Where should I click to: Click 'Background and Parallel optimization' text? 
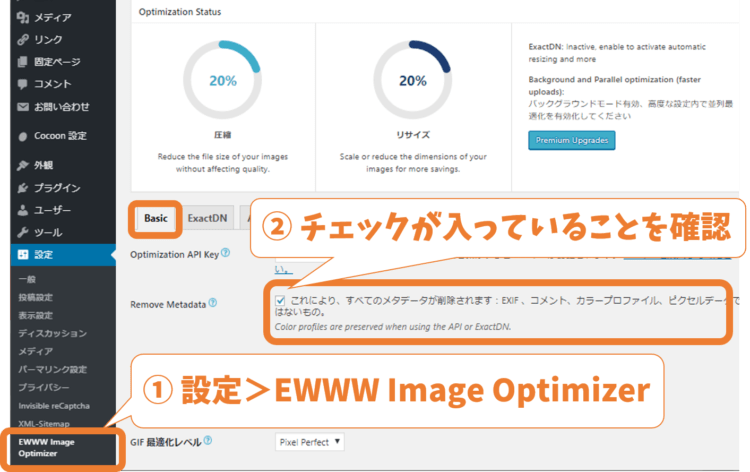click(x=615, y=86)
